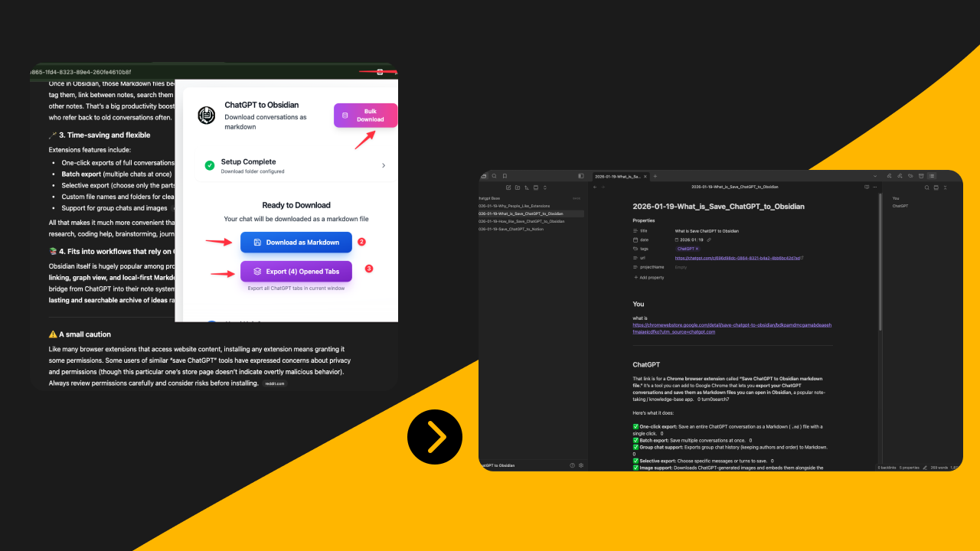Viewport: 980px width, 551px height.
Task: Open a new tab with the plus button
Action: click(x=655, y=175)
